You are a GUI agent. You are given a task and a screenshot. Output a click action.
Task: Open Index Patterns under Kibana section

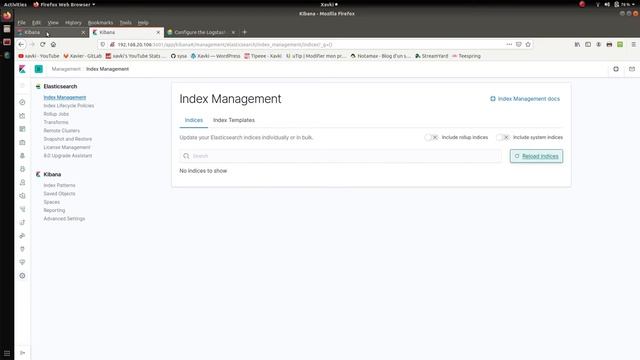(59, 185)
